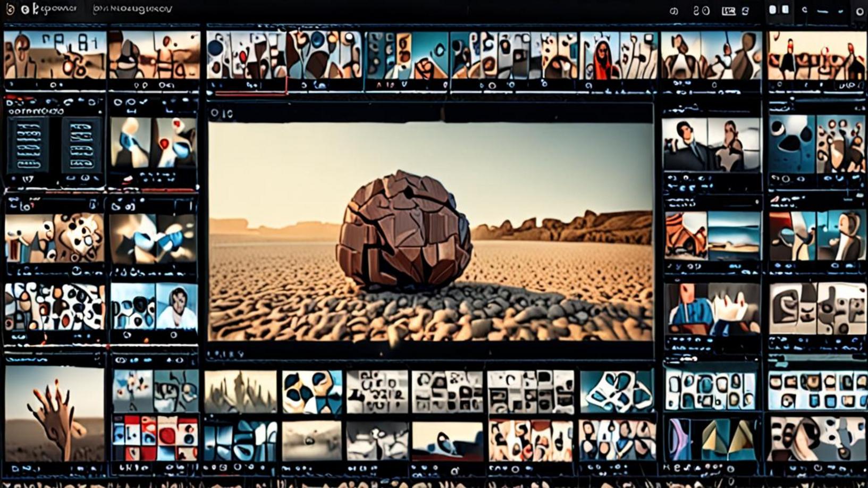Click the status label below the main preview
This screenshot has height=488, width=868.
tap(224, 352)
